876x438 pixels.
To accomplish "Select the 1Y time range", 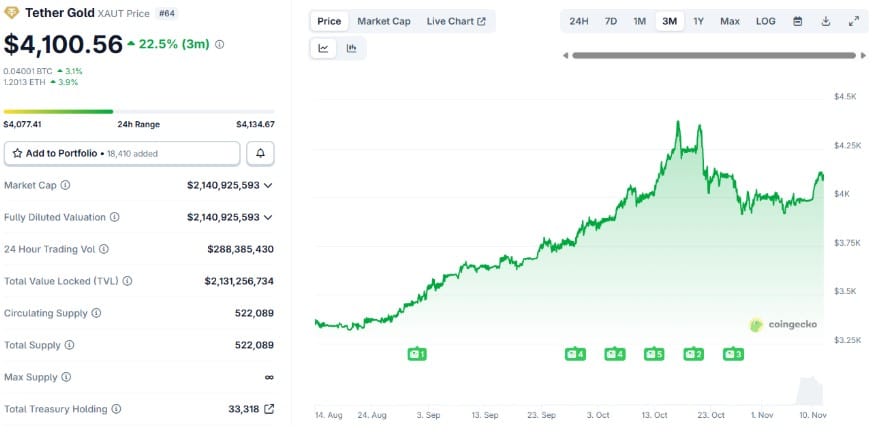I will pos(698,21).
